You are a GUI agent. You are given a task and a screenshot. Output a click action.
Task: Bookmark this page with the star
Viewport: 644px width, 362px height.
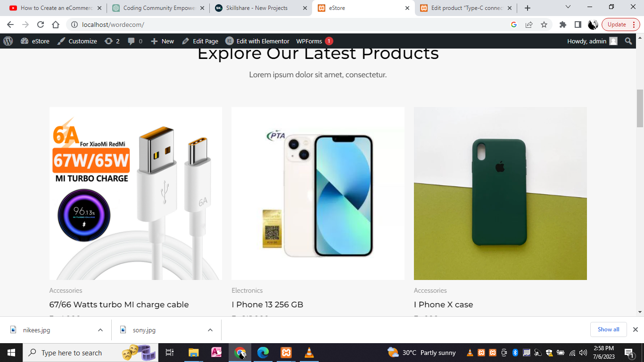[x=544, y=25]
